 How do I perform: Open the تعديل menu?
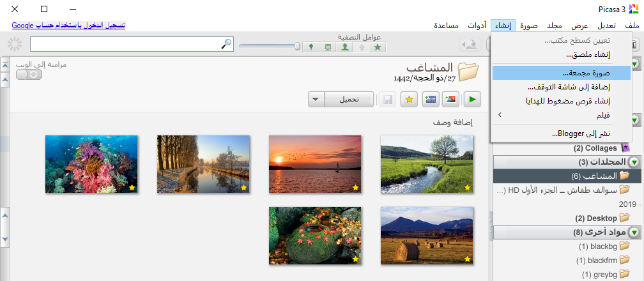[607, 26]
